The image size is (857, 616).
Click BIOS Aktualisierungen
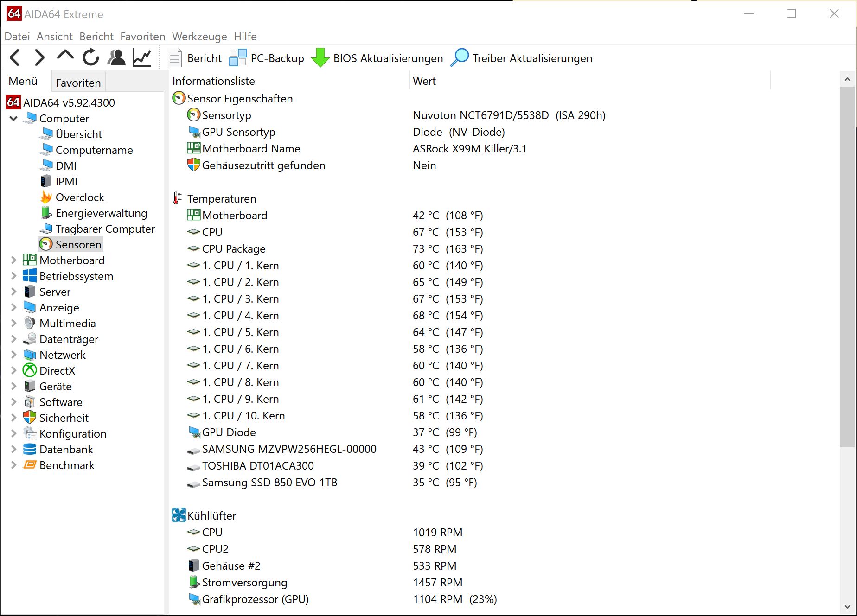pos(377,58)
